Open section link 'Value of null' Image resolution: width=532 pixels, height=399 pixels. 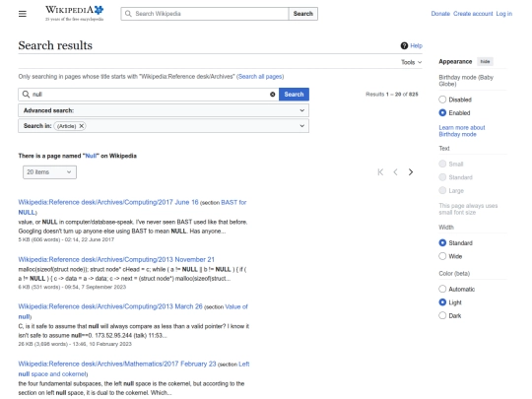[x=236, y=306]
